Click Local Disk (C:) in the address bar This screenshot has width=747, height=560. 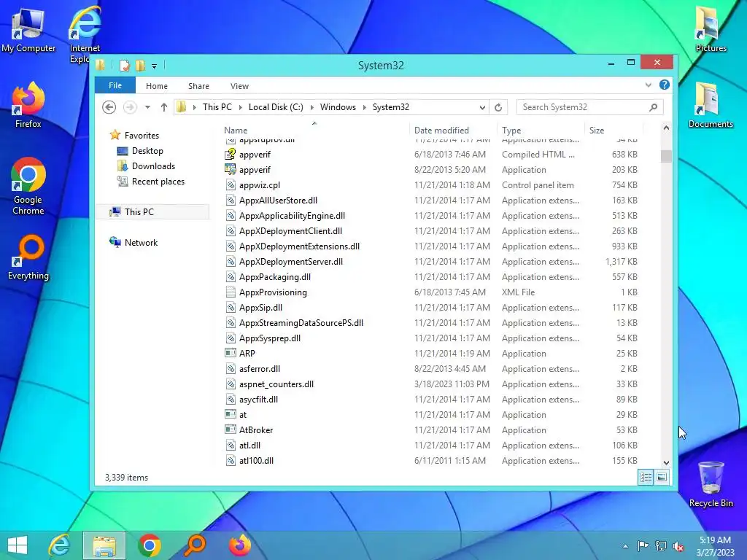(276, 107)
